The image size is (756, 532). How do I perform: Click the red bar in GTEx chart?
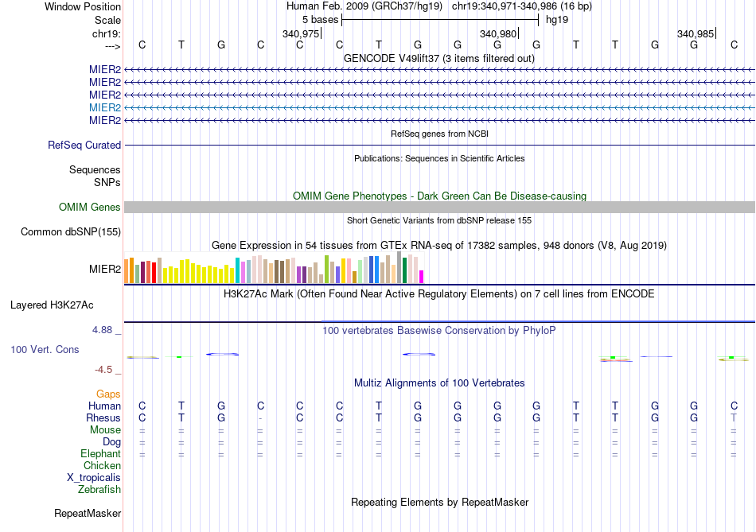154,272
